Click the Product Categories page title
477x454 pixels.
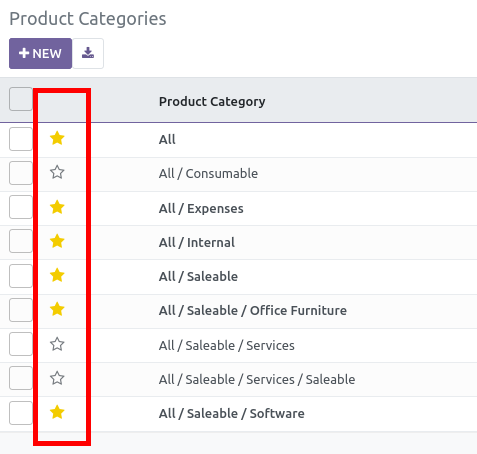point(88,19)
